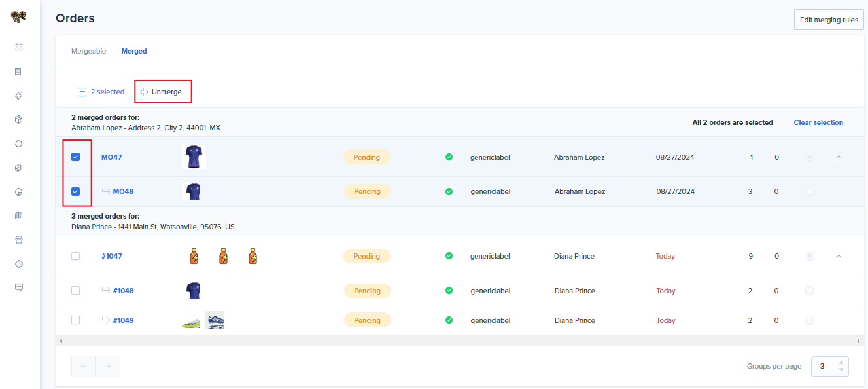868x389 pixels.
Task: Increase the Groups per page stepper value
Action: click(841, 363)
